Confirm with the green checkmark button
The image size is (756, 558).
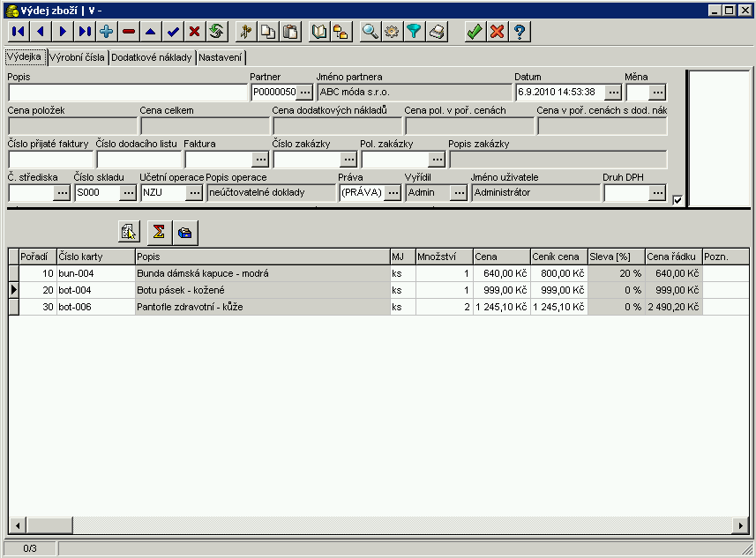tap(475, 32)
